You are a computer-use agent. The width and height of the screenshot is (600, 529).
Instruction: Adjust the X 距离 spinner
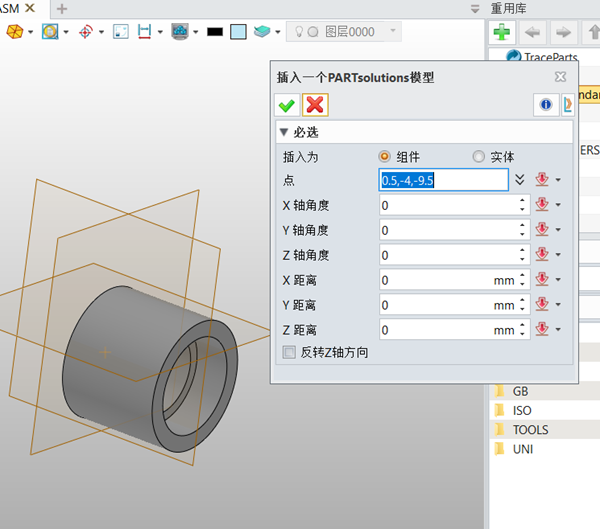[x=522, y=280]
